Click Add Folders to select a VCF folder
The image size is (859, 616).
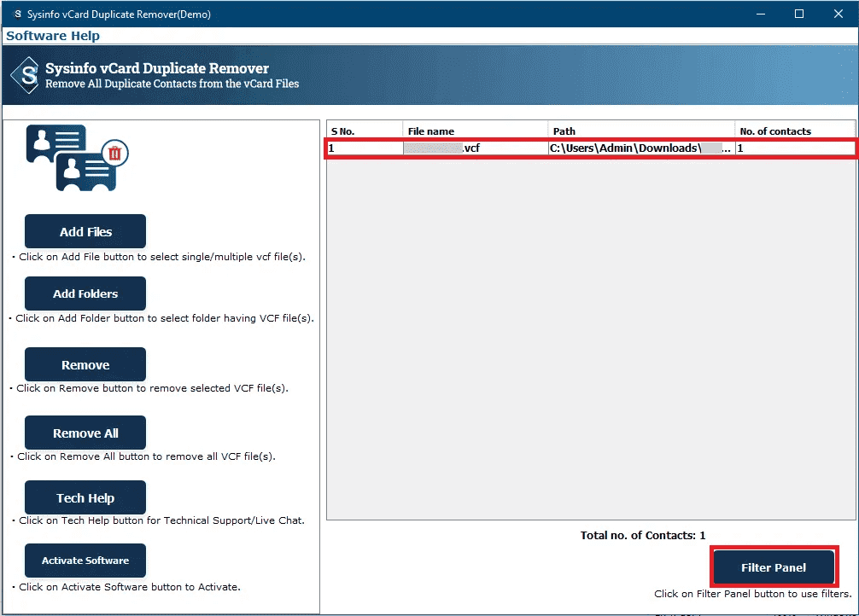coord(85,293)
